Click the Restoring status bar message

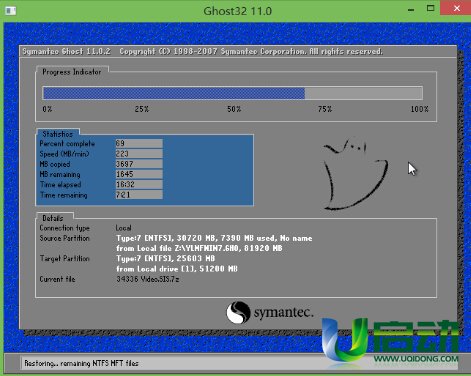click(x=81, y=363)
